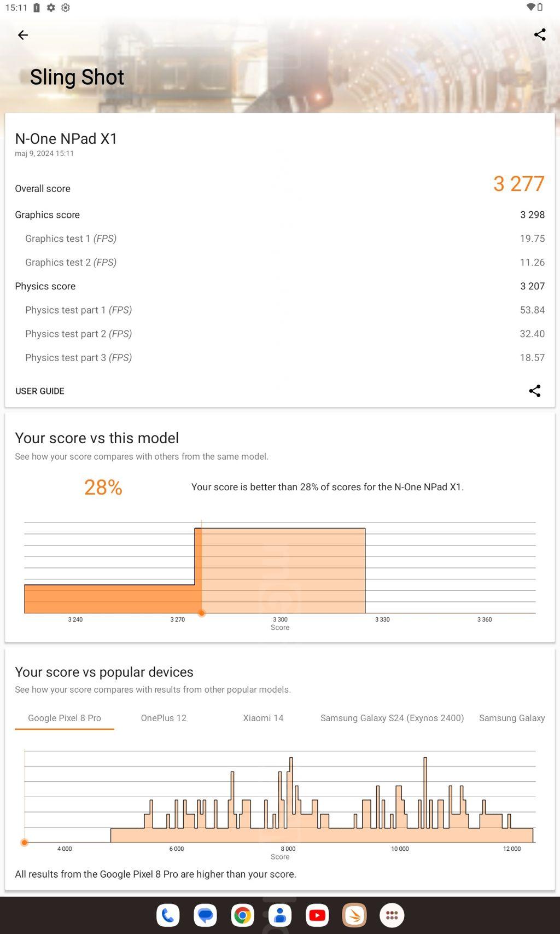Launch Chrome from the dock
This screenshot has width=560, height=934.
(242, 915)
